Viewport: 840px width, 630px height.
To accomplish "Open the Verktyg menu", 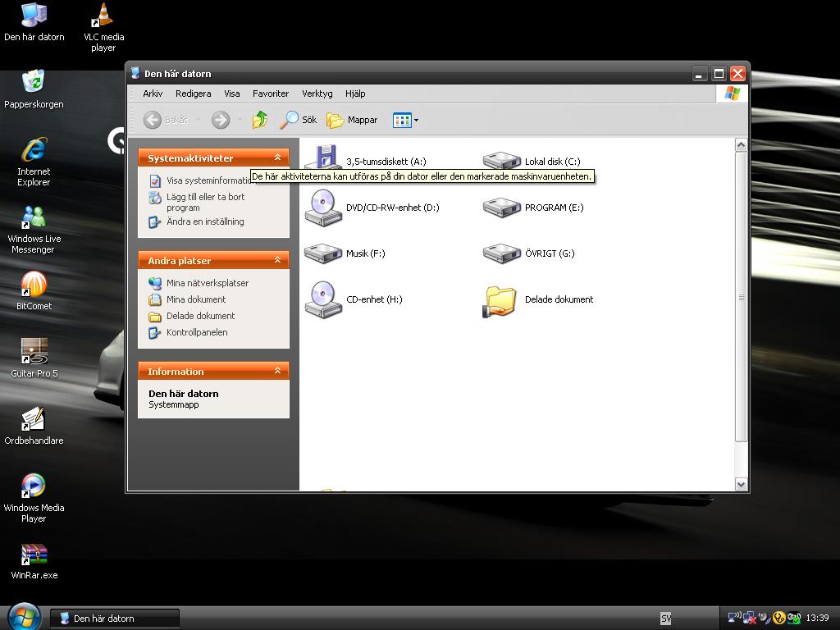I will 317,94.
